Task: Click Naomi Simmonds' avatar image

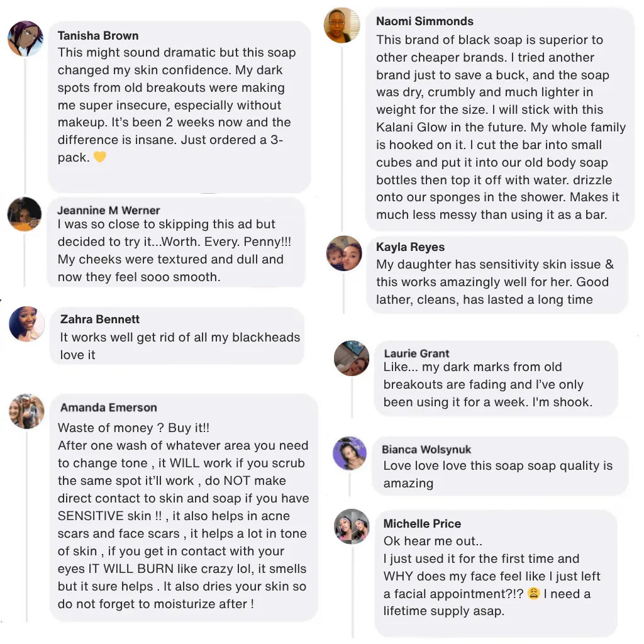Action: 341,25
